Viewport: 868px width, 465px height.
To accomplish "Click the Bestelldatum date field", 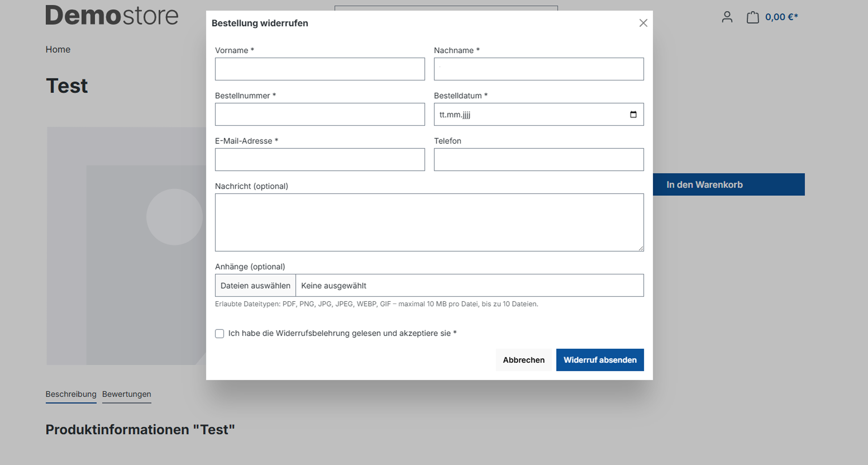I will (x=539, y=115).
